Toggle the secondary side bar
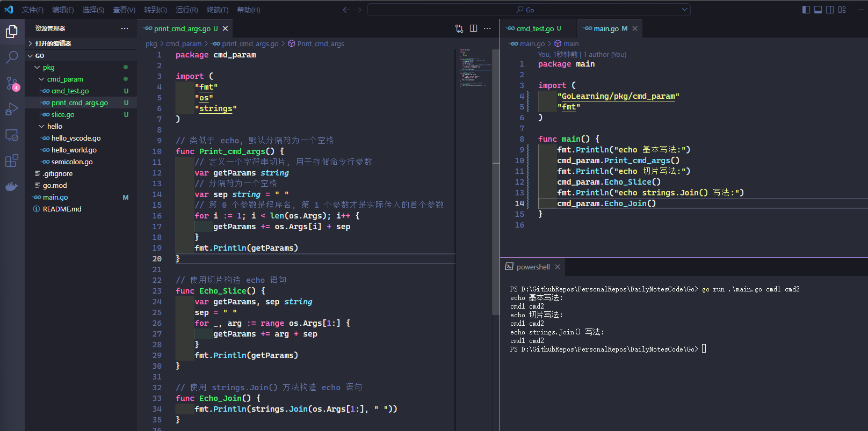This screenshot has width=868, height=431. coord(830,10)
